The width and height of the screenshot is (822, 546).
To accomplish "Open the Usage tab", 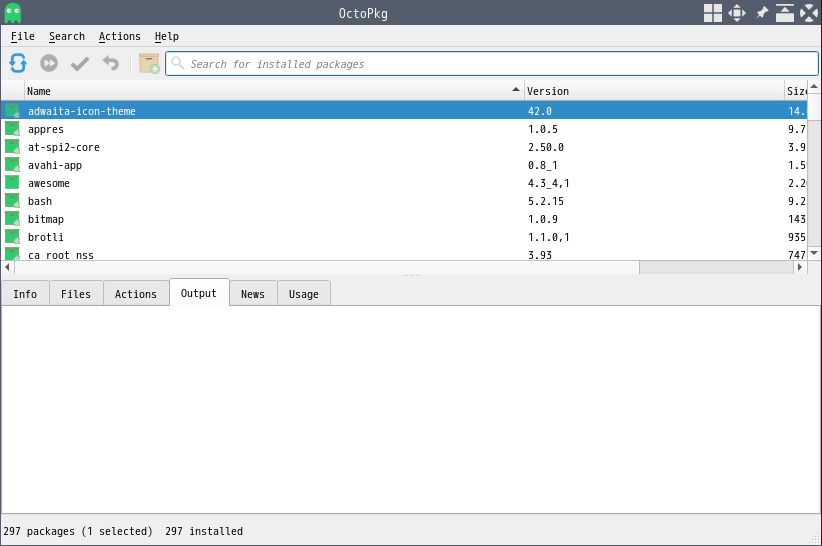I will coord(304,294).
